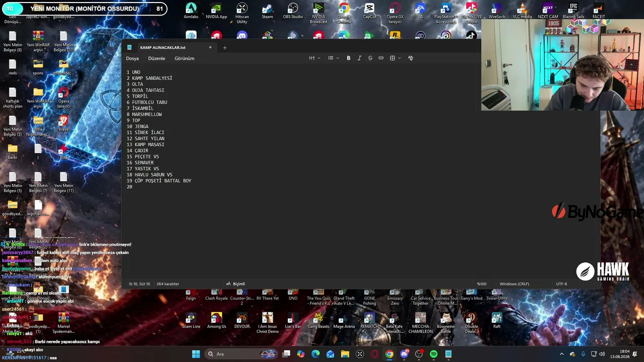Open Scam Line desktop shortcut
644x362 pixels.
click(191, 321)
